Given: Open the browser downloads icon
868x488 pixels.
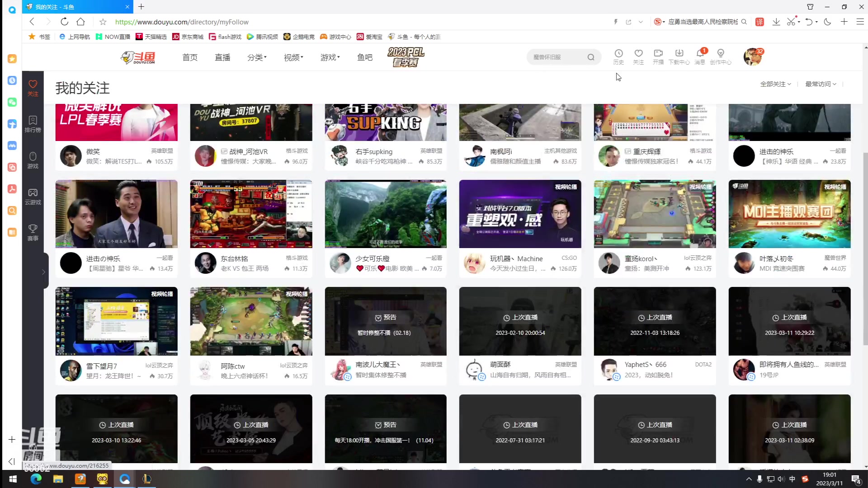Looking at the screenshot, I should (x=776, y=22).
